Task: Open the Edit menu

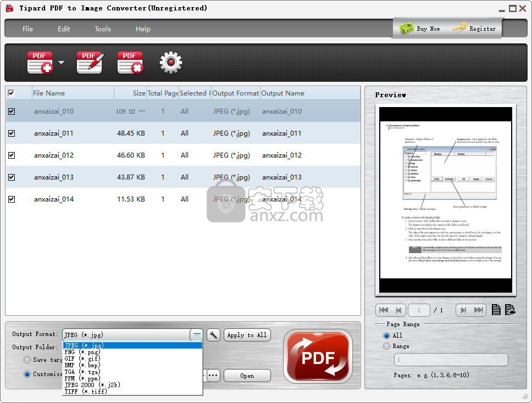Action: 64,29
